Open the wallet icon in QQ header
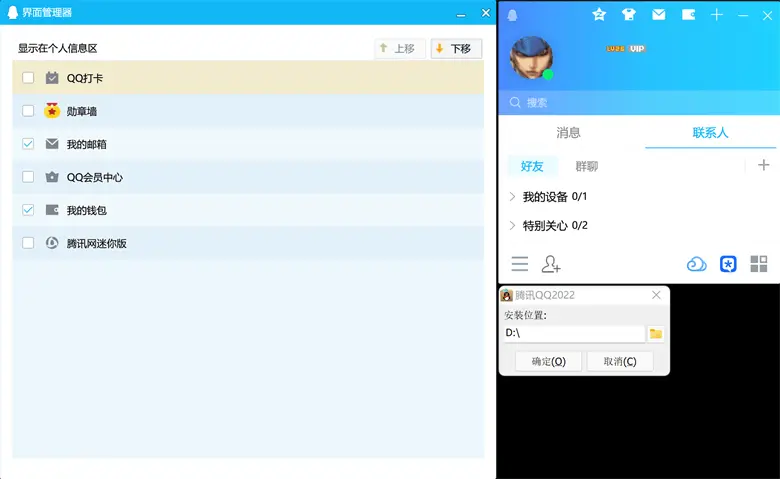Viewport: 780px width, 479px height. click(688, 15)
